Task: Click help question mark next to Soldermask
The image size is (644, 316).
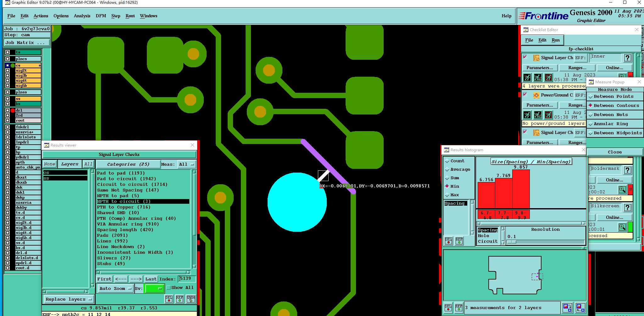Action: 628,170
